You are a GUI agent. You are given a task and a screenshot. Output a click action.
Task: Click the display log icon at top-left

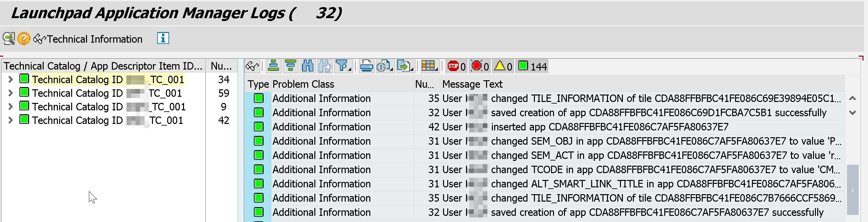pyautogui.click(x=9, y=39)
